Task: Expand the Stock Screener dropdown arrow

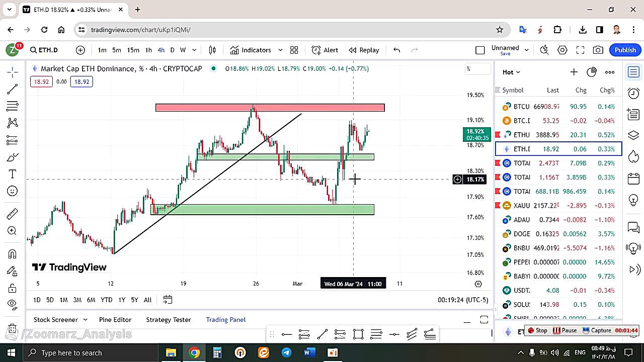Action: point(85,320)
